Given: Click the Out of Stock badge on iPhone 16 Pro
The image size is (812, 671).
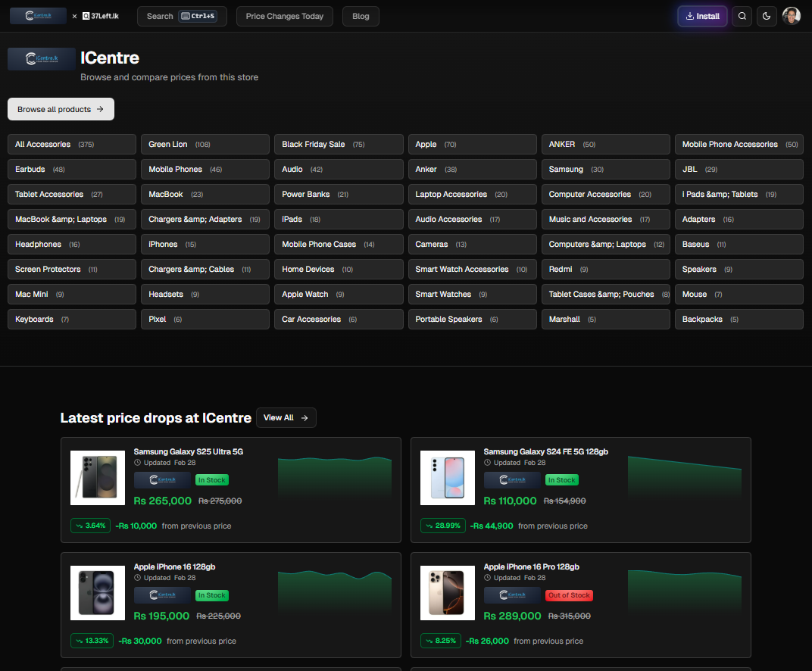Looking at the screenshot, I should pyautogui.click(x=569, y=595).
